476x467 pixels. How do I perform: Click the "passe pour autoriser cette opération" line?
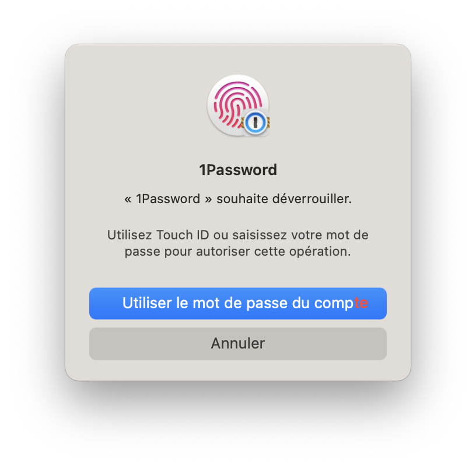238,251
